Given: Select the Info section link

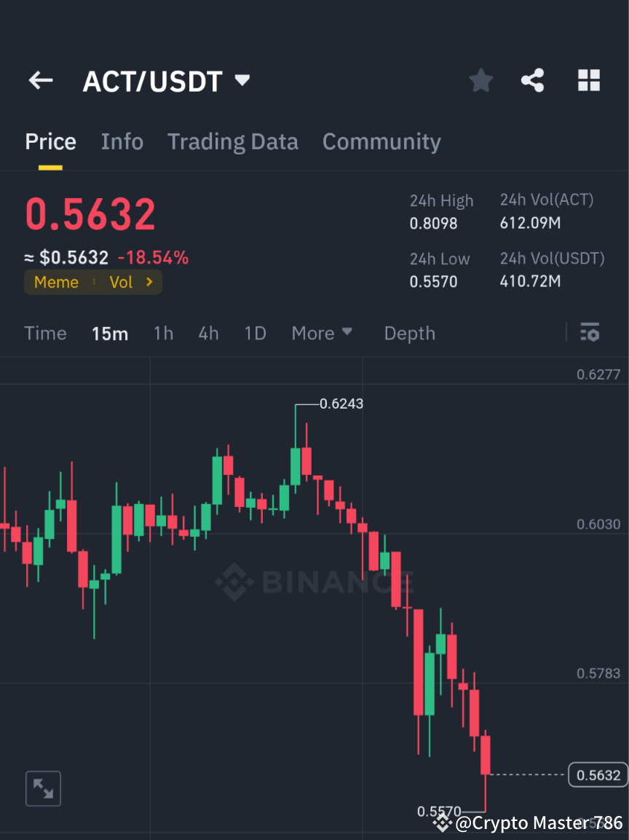Looking at the screenshot, I should point(122,141).
